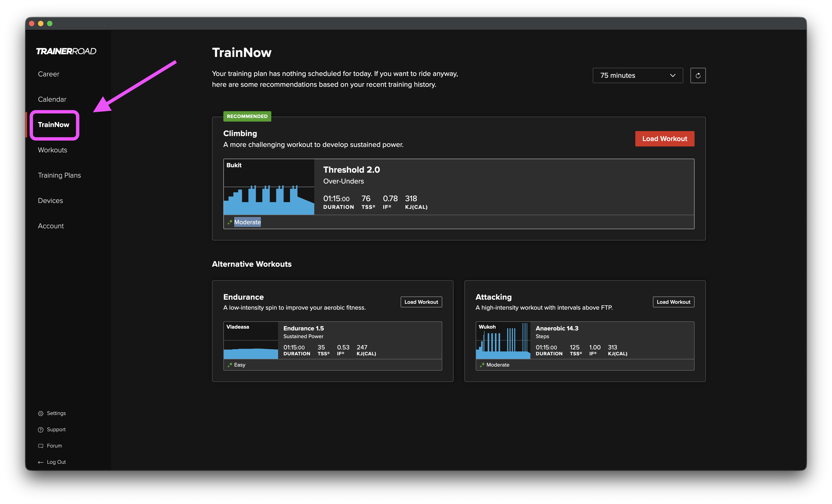This screenshot has width=832, height=504.
Task: Click the Threshold 2.0 workout title
Action: point(352,170)
